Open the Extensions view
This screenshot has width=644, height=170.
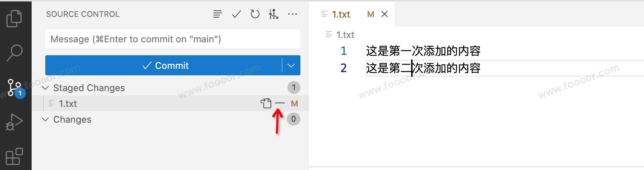click(14, 156)
